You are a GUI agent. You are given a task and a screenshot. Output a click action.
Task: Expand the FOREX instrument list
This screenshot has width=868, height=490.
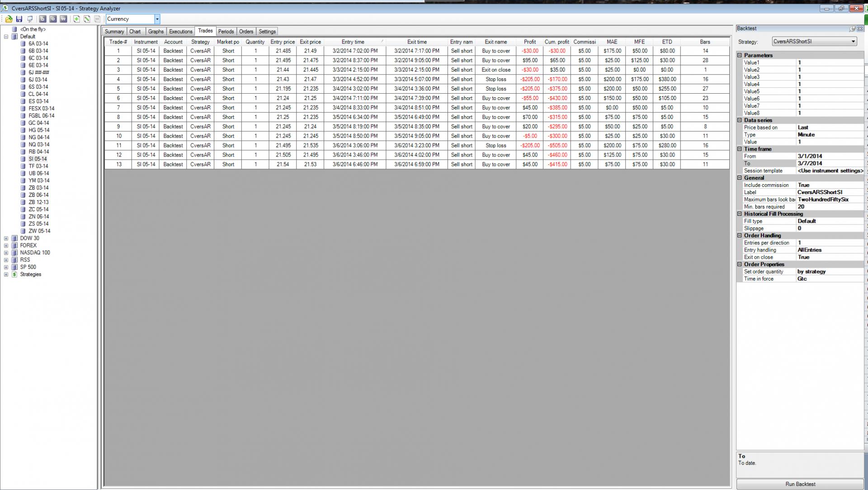tap(6, 246)
